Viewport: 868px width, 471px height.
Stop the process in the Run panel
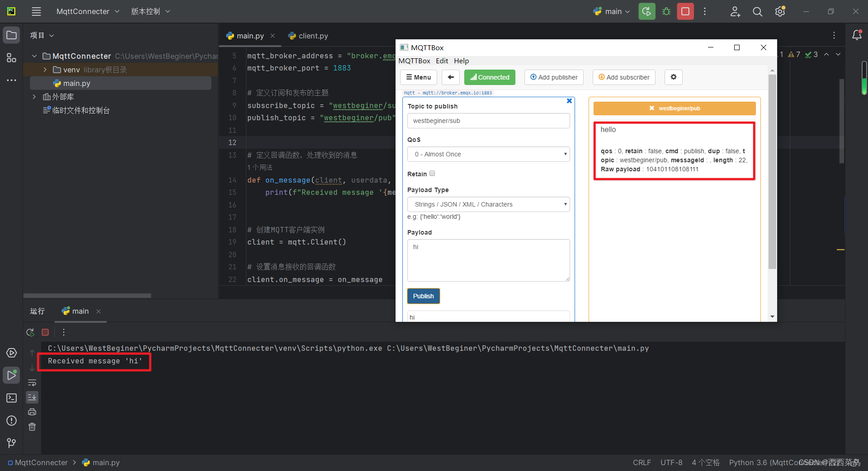(x=45, y=332)
